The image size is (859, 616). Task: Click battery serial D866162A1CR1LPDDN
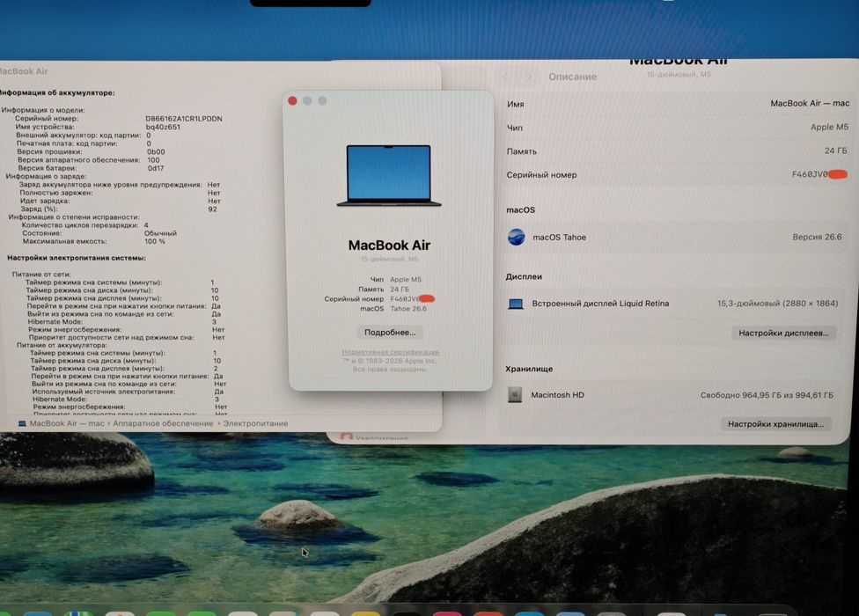(x=184, y=118)
